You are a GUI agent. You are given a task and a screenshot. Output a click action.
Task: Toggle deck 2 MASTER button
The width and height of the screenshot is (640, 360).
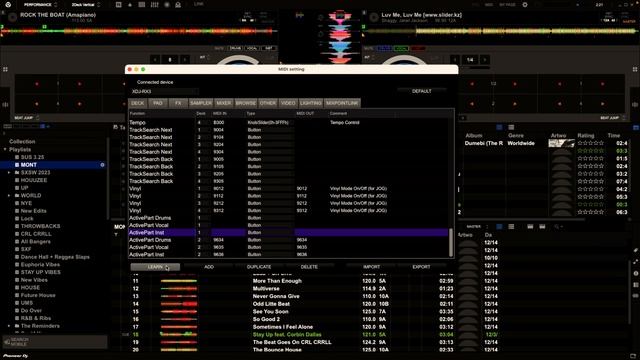tap(629, 22)
